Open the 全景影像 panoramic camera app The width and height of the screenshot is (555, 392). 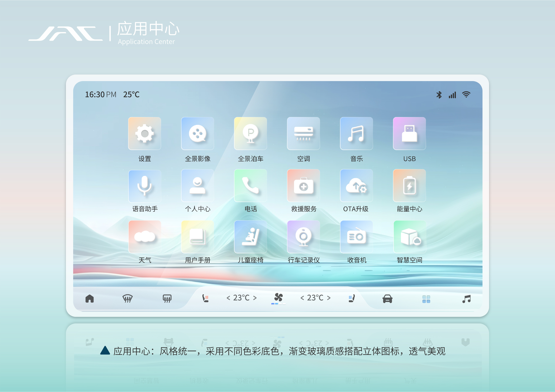[197, 134]
